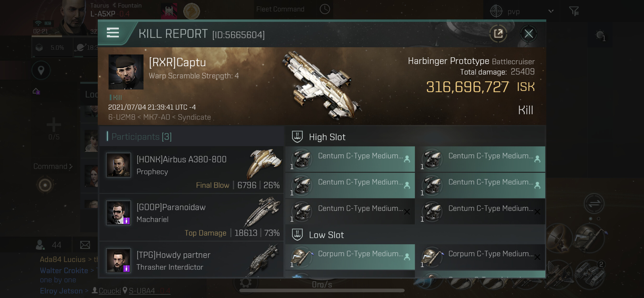Open the S-U8A4 system link in chat
The width and height of the screenshot is (644, 298).
click(x=142, y=291)
